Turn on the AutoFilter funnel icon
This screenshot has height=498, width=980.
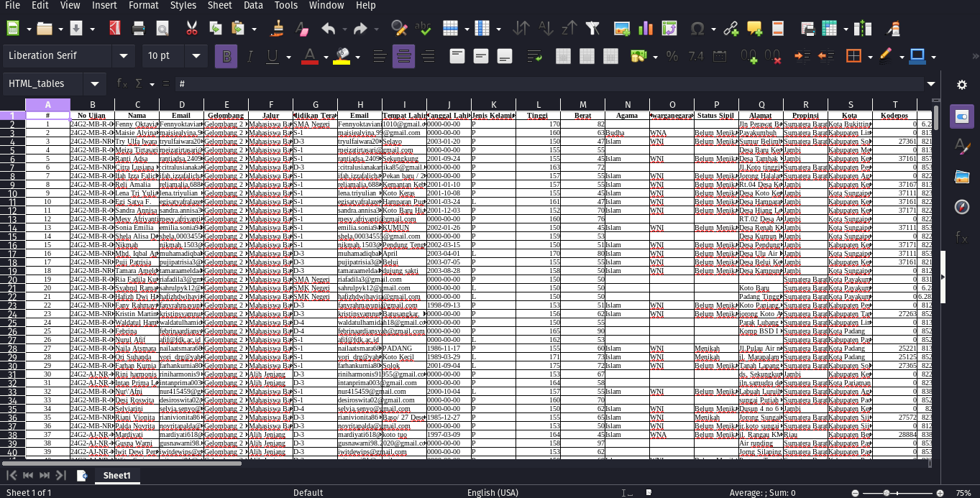tap(592, 29)
